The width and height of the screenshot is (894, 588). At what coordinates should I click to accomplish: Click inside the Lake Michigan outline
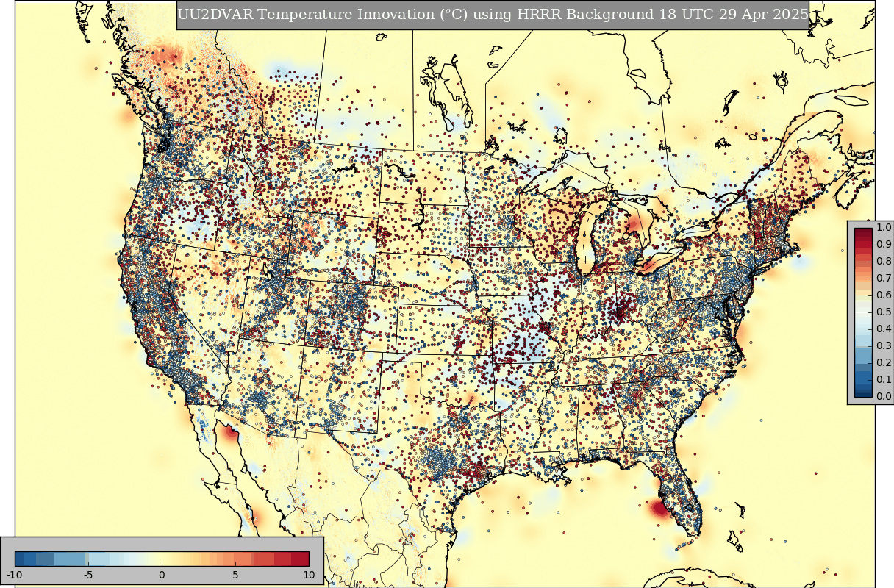click(x=586, y=239)
